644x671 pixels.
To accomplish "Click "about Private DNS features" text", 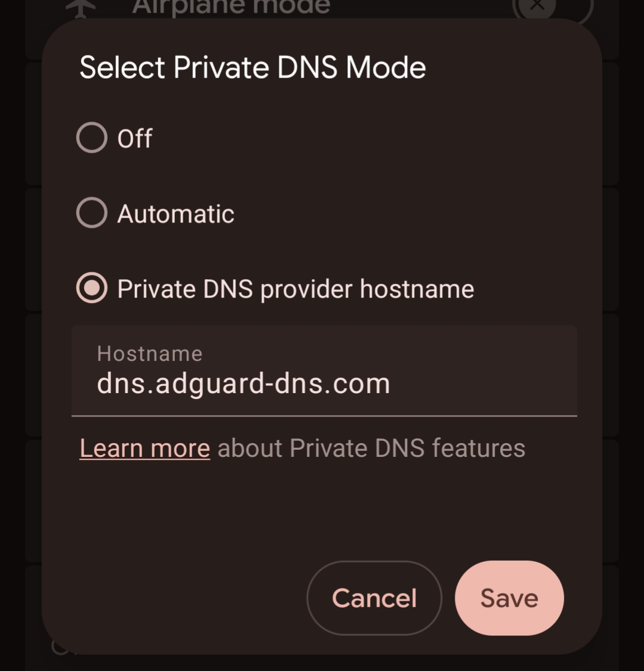I will [371, 449].
